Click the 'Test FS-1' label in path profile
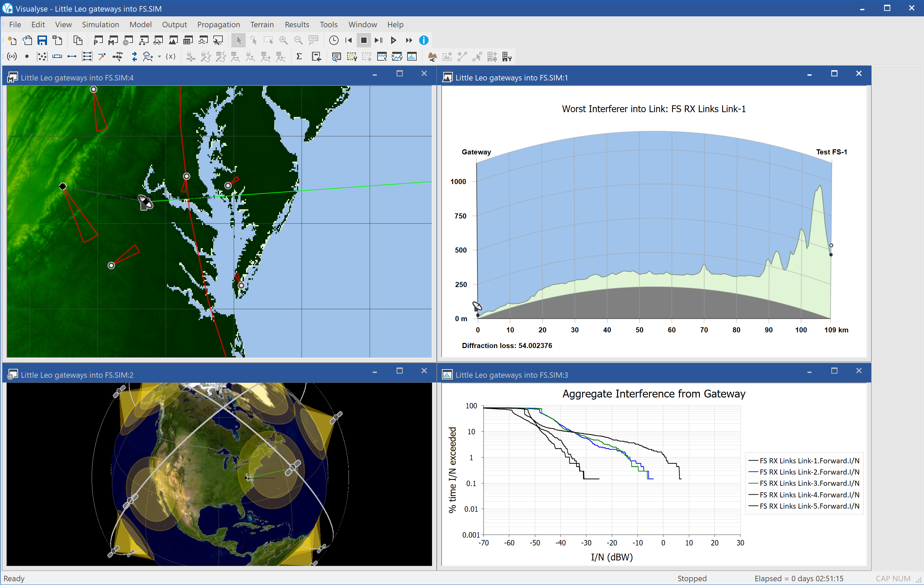 pyautogui.click(x=831, y=152)
